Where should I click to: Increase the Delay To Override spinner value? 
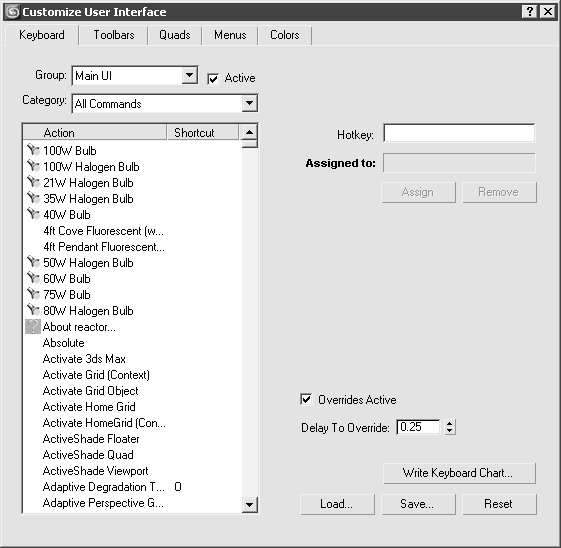(450, 423)
